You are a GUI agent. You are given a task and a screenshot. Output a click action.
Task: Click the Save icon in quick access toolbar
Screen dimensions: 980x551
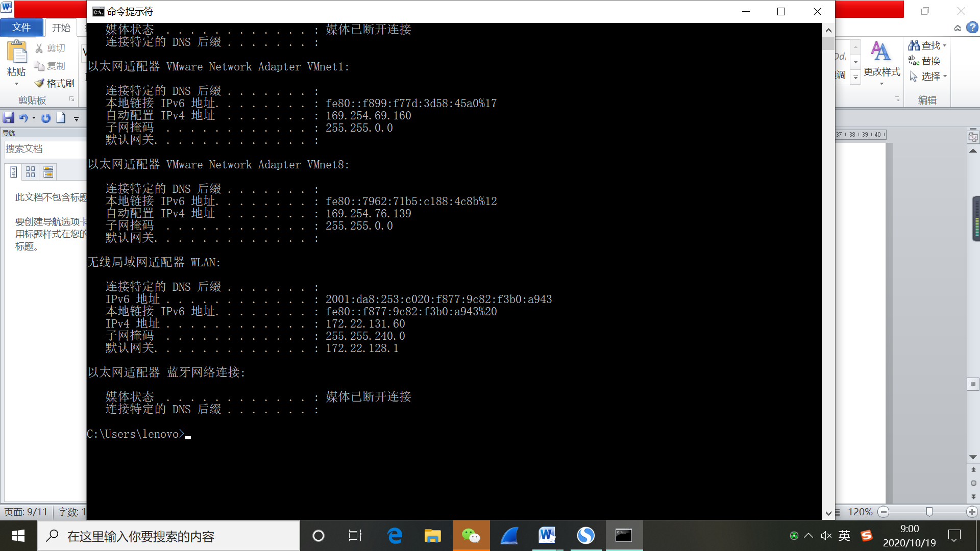tap(8, 118)
